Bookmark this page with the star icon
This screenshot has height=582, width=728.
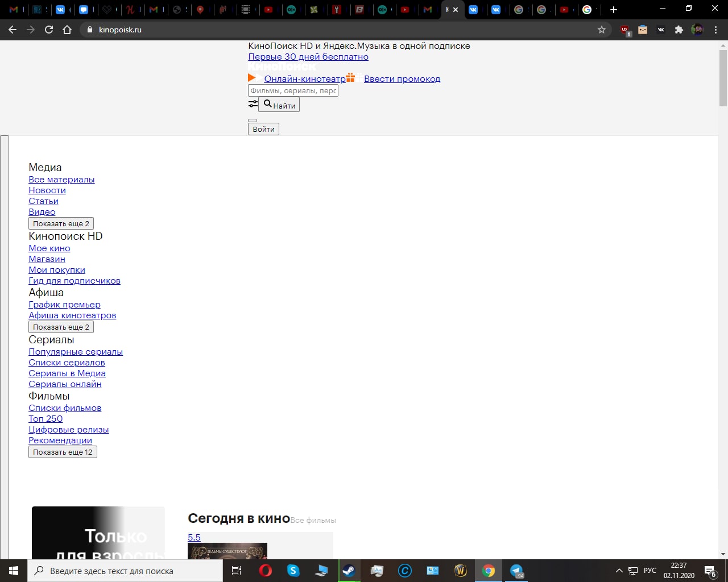click(602, 30)
